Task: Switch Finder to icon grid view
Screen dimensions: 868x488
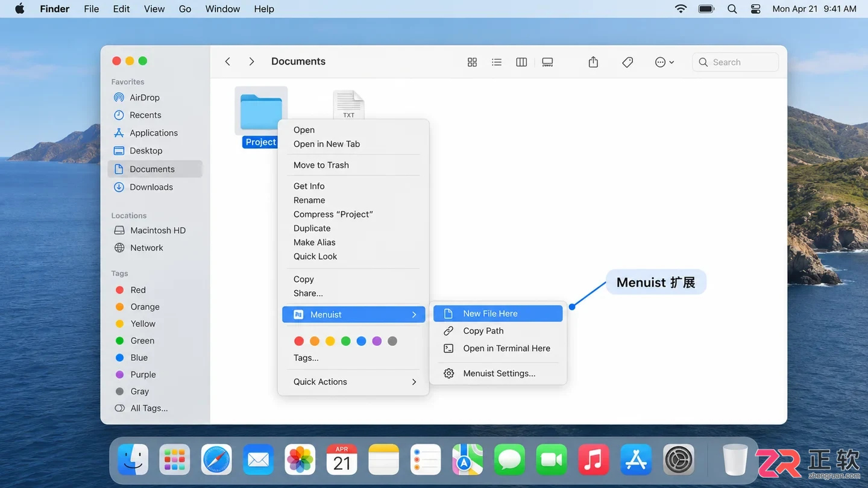Action: [x=472, y=62]
